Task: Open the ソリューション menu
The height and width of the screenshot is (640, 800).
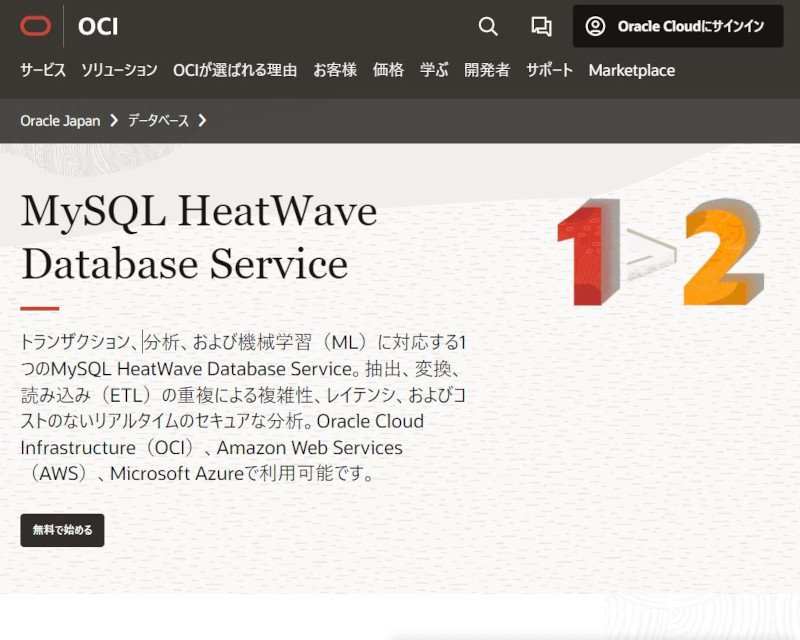Action: [121, 71]
